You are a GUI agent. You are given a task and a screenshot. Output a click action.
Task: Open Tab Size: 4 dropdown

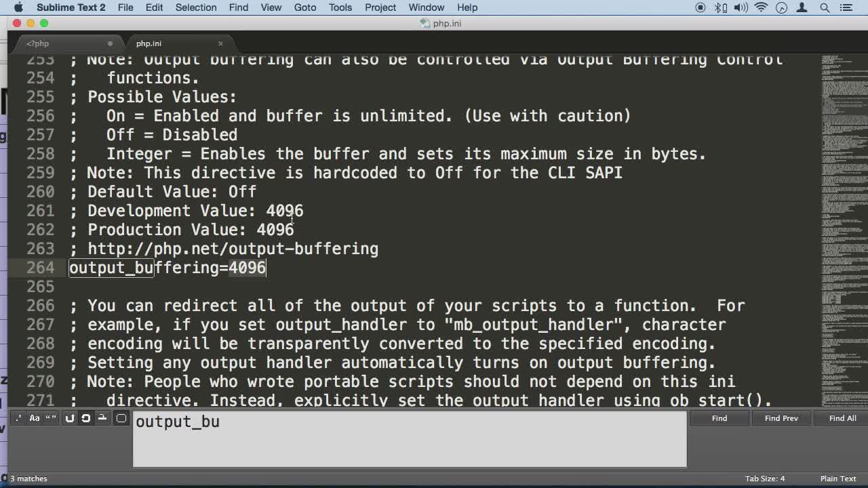(765, 479)
